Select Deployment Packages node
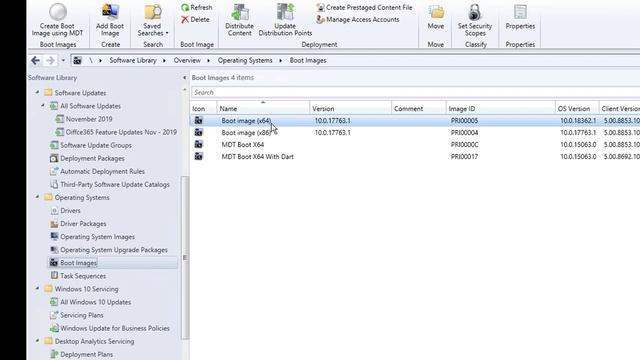Viewport: 640px width, 360px height. coord(92,158)
